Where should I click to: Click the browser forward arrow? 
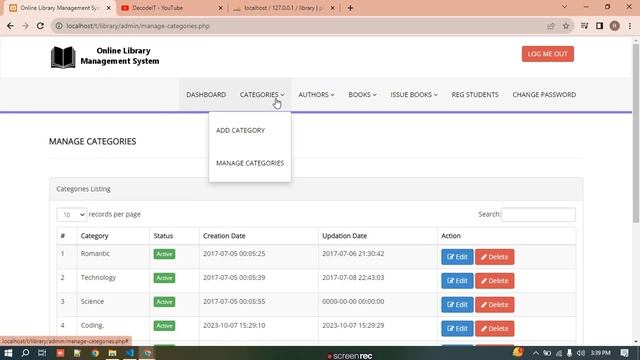coord(25,26)
